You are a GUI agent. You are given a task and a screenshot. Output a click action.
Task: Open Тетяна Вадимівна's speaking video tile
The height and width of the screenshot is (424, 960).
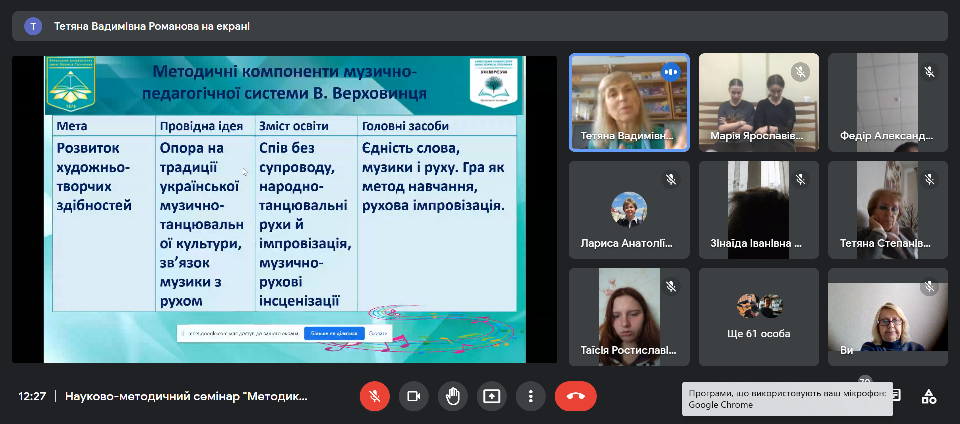629,102
